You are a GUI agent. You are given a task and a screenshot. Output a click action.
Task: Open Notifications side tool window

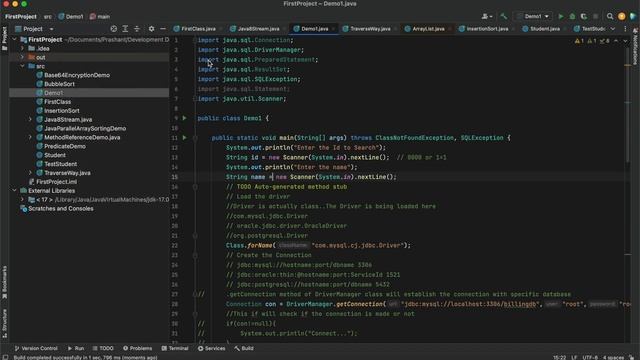pyautogui.click(x=636, y=46)
